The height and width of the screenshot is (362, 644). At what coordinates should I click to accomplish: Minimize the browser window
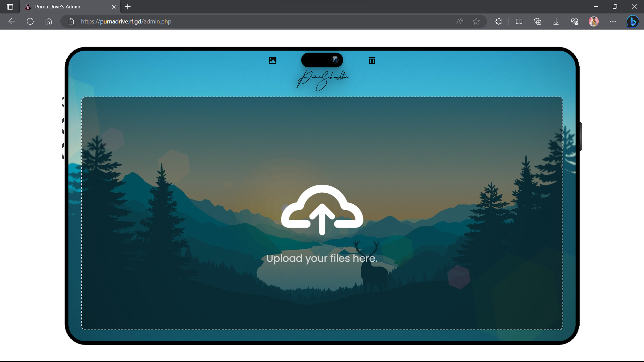[596, 7]
